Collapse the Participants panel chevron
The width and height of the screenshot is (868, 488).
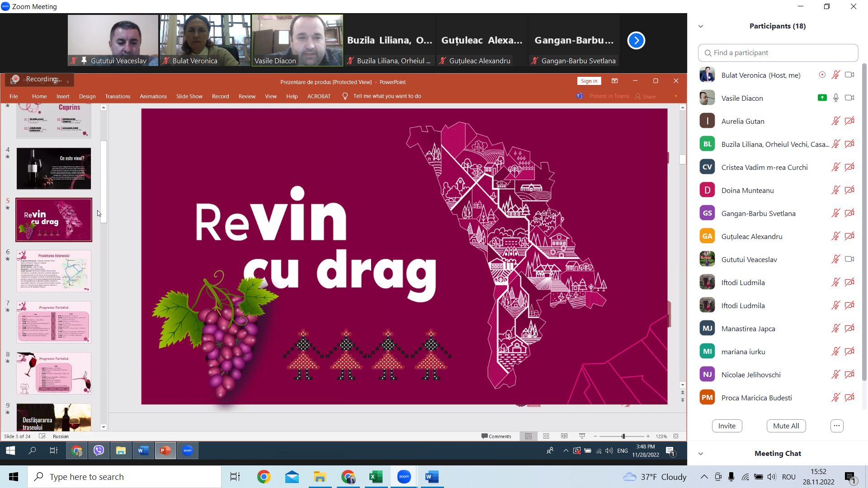(x=701, y=26)
